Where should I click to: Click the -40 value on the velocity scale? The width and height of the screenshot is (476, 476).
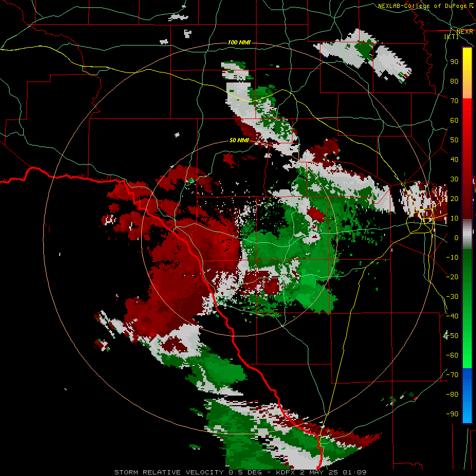tap(452, 316)
